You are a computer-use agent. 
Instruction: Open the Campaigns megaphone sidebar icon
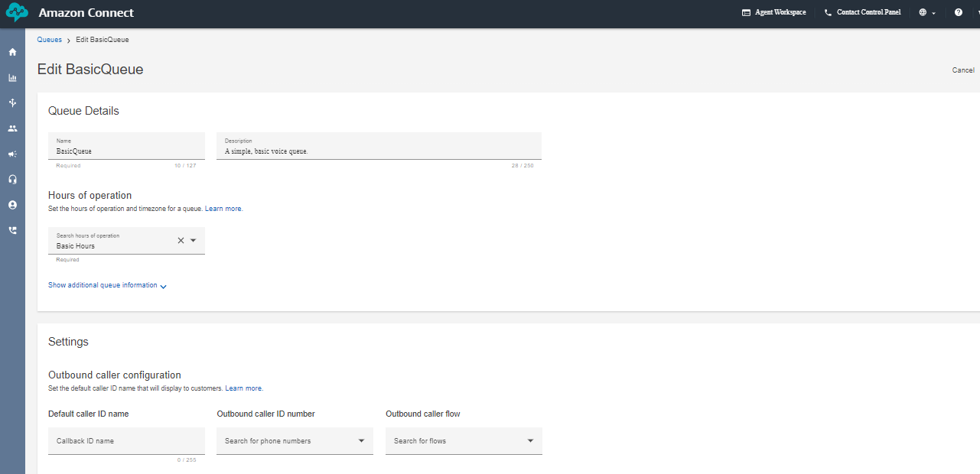click(12, 154)
